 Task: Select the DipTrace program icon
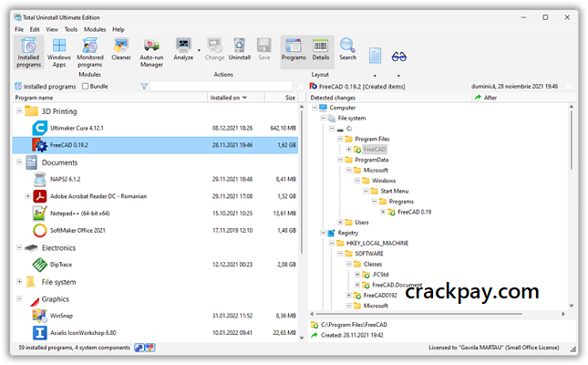(40, 265)
